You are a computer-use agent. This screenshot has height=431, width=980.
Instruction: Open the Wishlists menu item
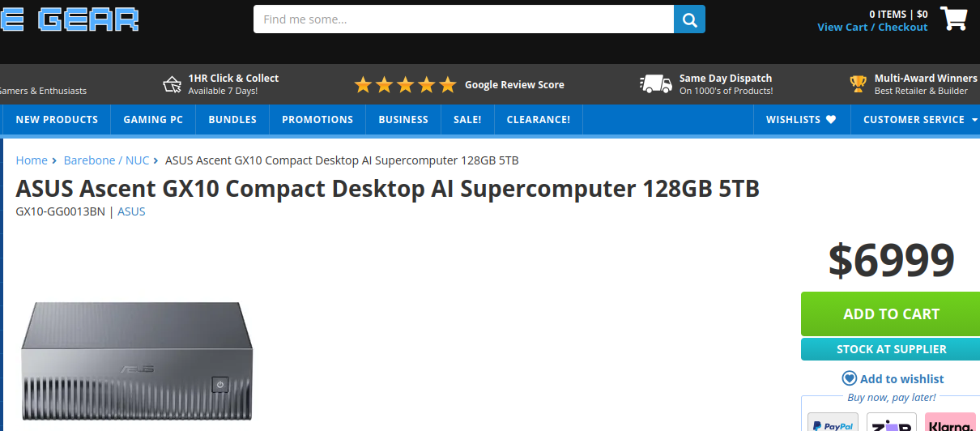tap(801, 120)
